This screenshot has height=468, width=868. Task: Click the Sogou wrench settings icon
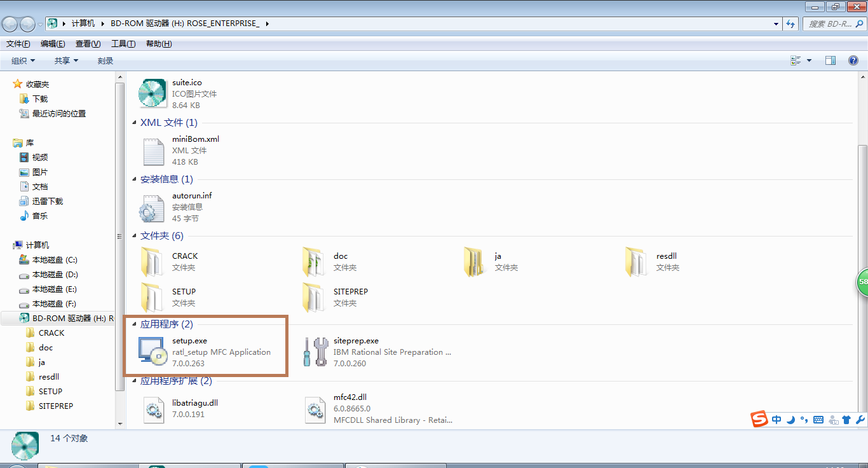coord(860,420)
